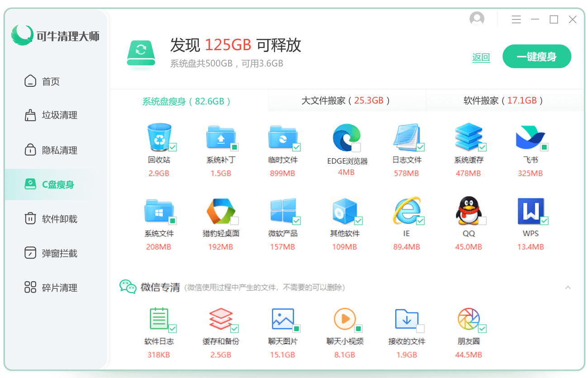Click the 返回 link
The image size is (588, 378).
[481, 57]
